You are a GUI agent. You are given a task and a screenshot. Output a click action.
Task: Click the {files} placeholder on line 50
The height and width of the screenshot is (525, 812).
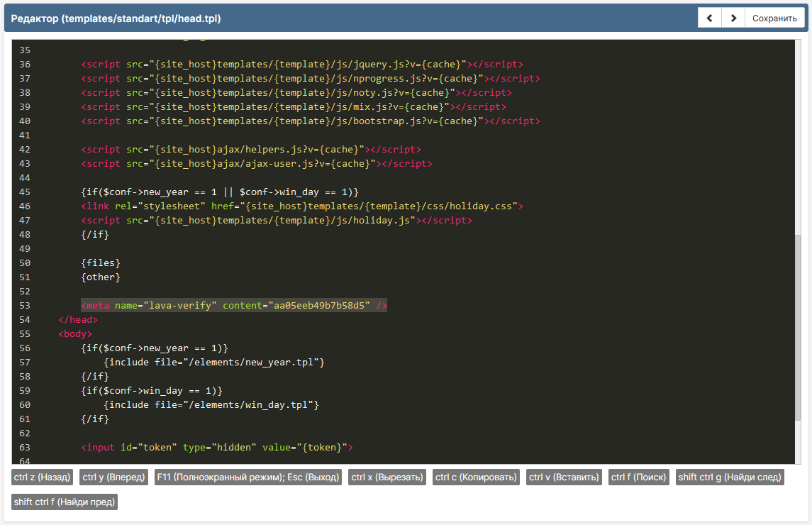click(101, 262)
